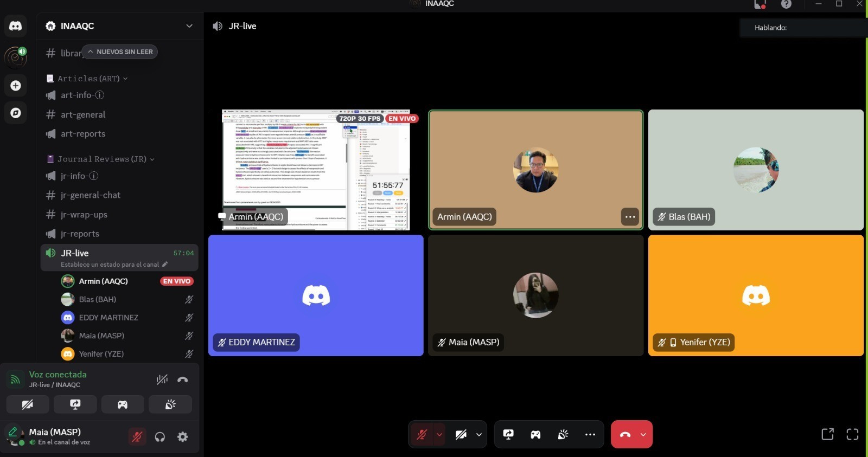Open Discord home direct messages icon
This screenshot has height=457, width=868.
pos(16,26)
